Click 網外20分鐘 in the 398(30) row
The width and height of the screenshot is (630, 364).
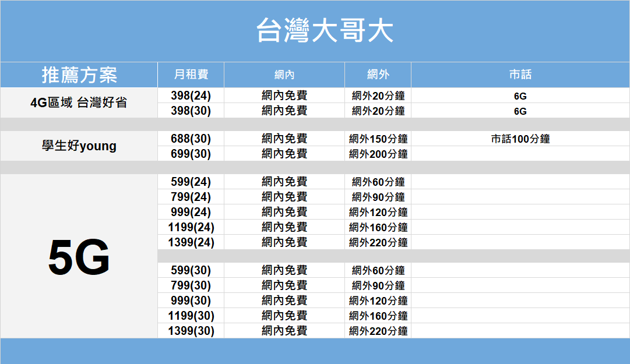click(378, 111)
